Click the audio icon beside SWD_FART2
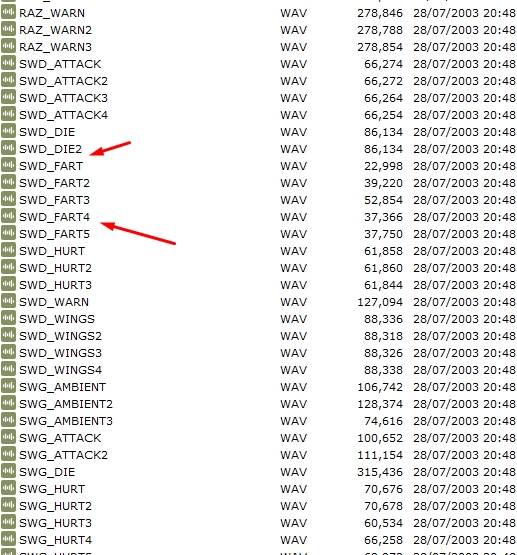 (8, 182)
